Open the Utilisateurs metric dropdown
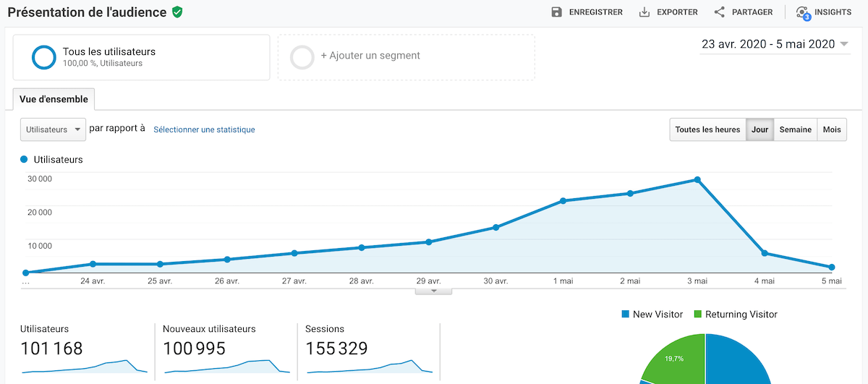The image size is (868, 384). tap(53, 129)
